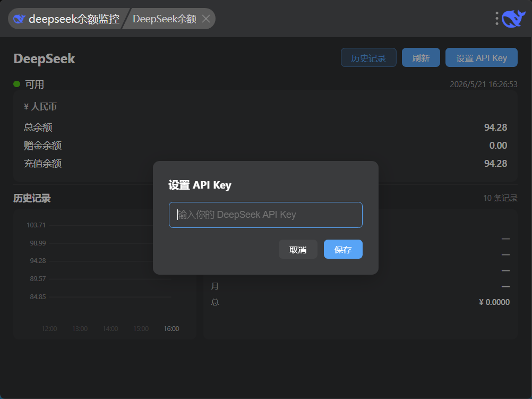Click the chart axis value 98.99
The width and height of the screenshot is (532, 399).
[x=38, y=243]
